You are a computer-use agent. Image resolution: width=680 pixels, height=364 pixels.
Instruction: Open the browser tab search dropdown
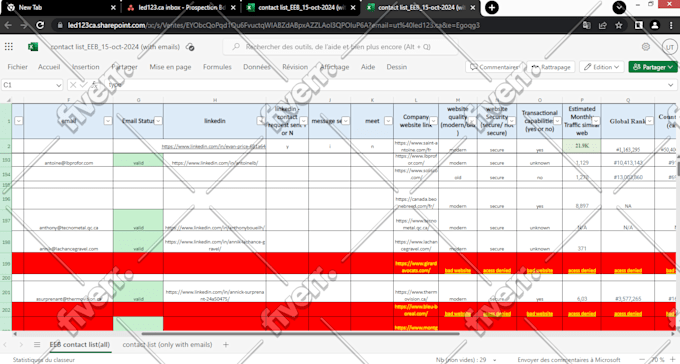[619, 7]
